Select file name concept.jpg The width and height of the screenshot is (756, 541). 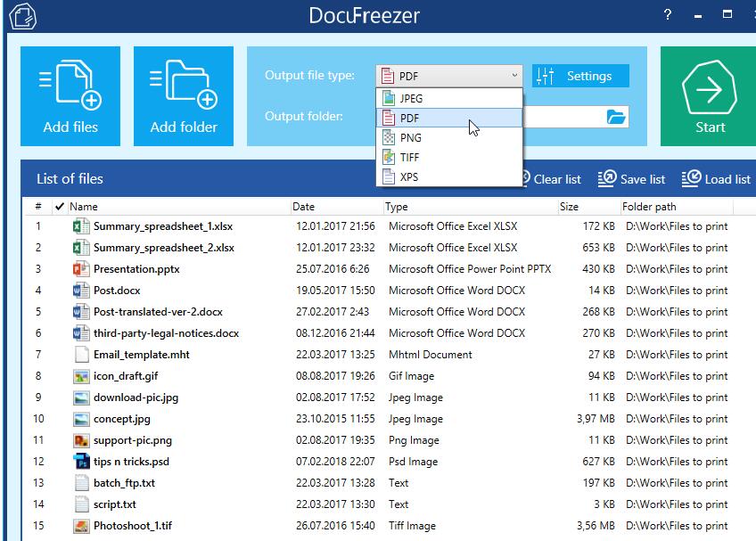(x=122, y=419)
